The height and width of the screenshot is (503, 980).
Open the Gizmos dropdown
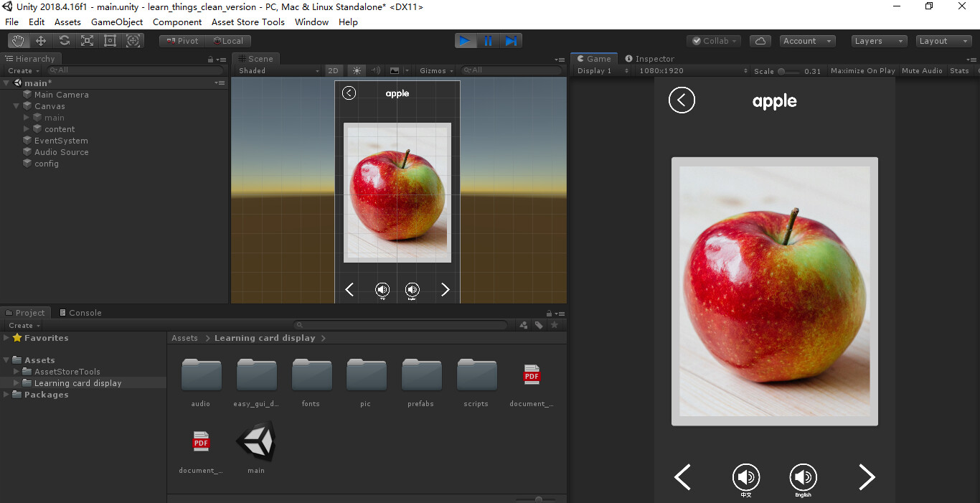click(x=435, y=70)
